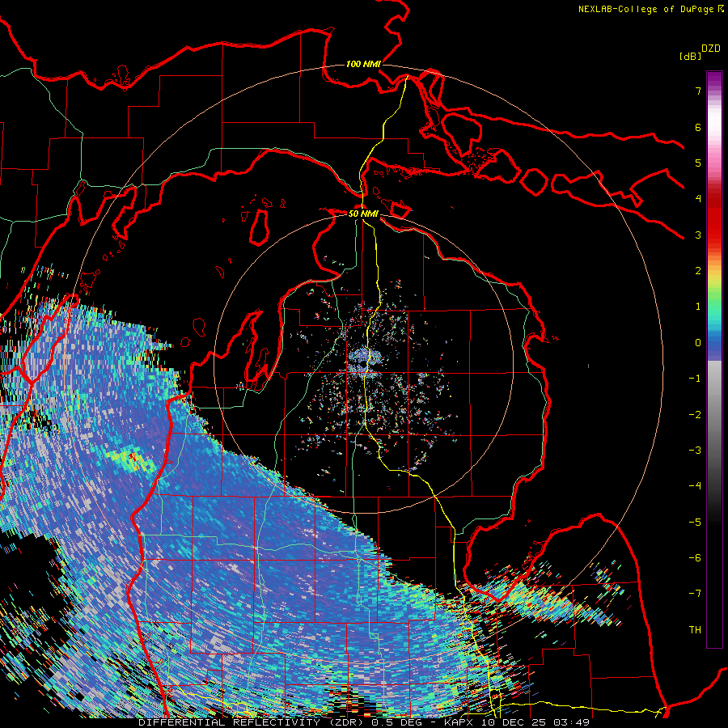The height and width of the screenshot is (728, 728).
Task: Click the "5" value on color scale
Action: (x=698, y=163)
